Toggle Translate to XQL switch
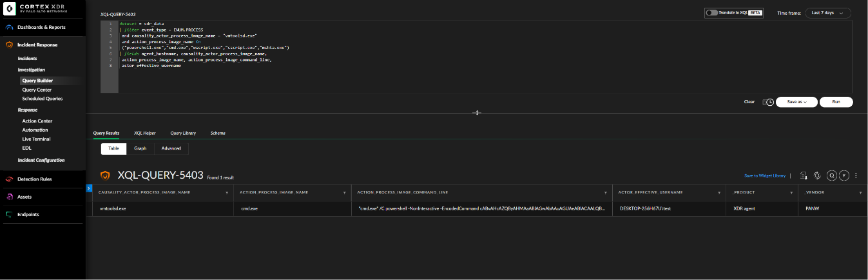 711,13
